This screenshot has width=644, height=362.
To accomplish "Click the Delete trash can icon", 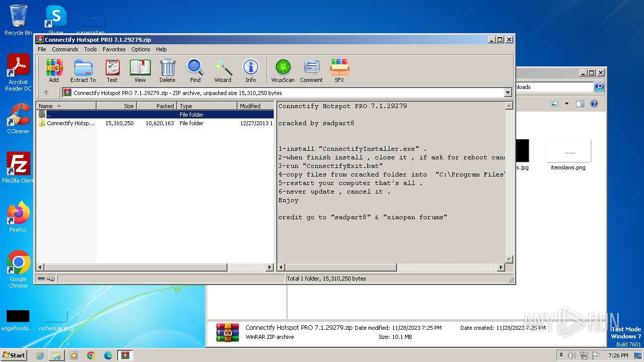I will point(168,70).
